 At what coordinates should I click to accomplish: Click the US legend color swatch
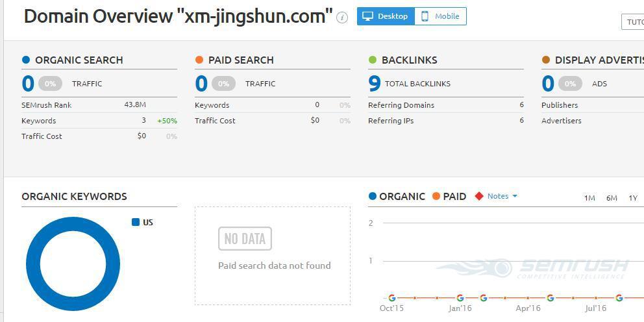(136, 222)
